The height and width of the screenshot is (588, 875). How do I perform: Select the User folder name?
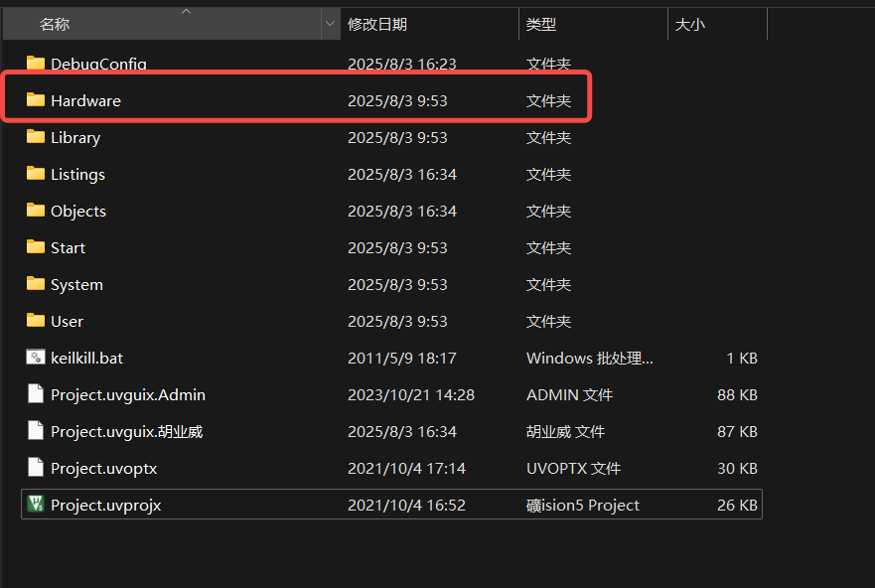[67, 322]
